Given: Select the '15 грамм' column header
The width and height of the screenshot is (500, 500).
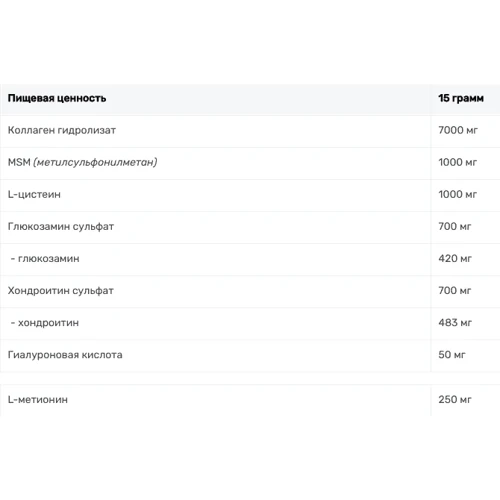Looking at the screenshot, I should (461, 98).
